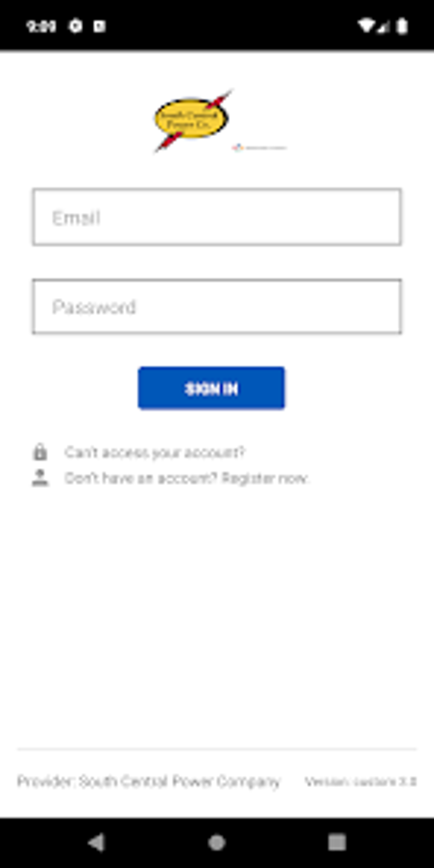The width and height of the screenshot is (434, 868).
Task: Click the padlock icon beside account access help
Action: tap(40, 452)
